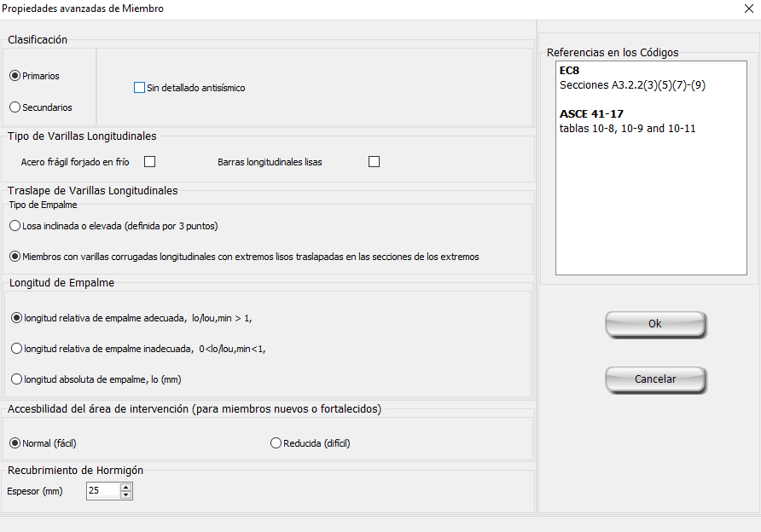
Task: Decrease Espesor value with down arrow
Action: click(x=126, y=495)
